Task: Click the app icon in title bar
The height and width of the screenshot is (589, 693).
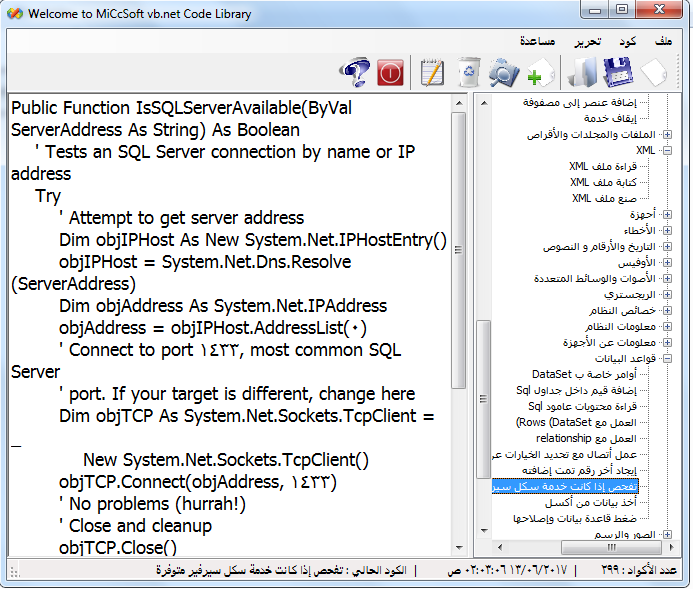Action: click(x=15, y=14)
